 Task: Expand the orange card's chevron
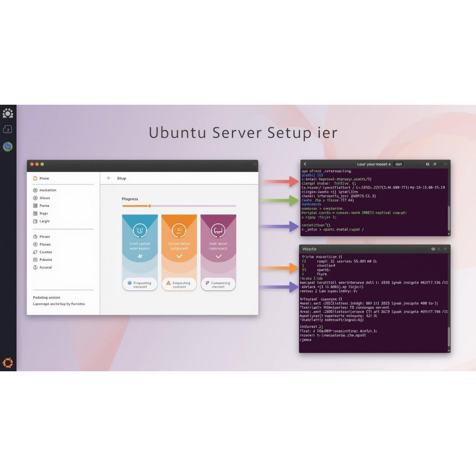[179, 256]
